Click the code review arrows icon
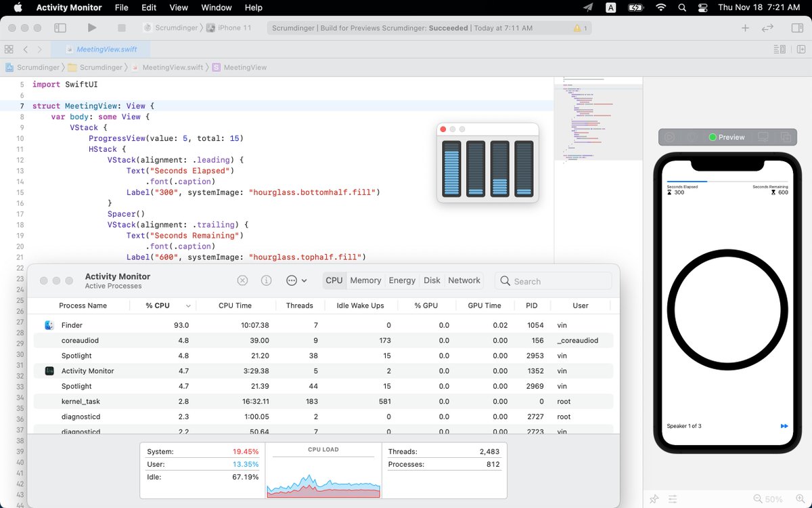812x508 pixels. point(767,28)
